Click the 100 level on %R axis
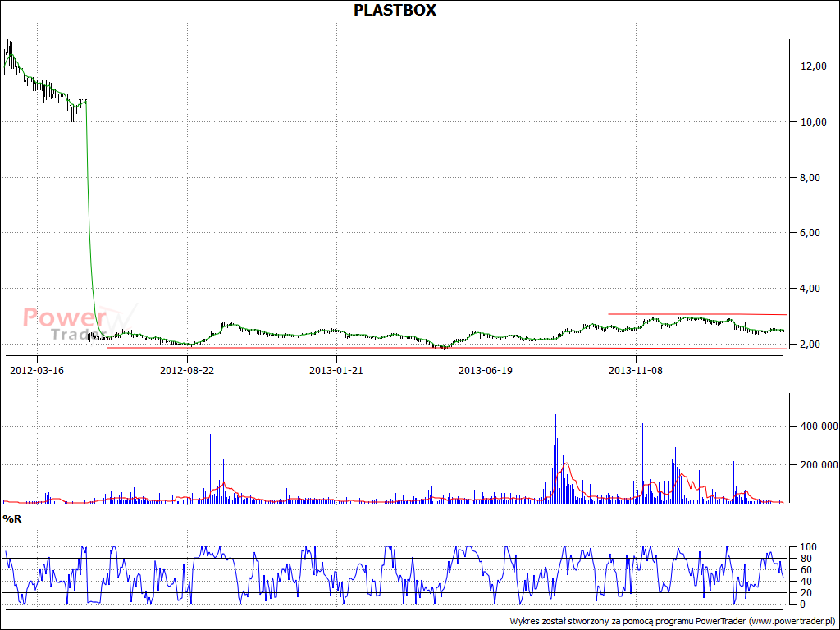The width and height of the screenshot is (840, 630). pyautogui.click(x=808, y=547)
